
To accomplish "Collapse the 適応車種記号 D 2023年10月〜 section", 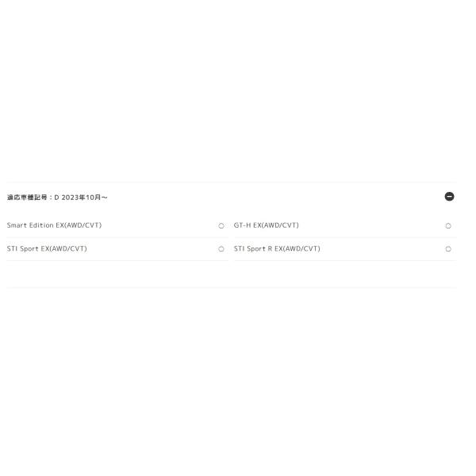I will click(449, 197).
